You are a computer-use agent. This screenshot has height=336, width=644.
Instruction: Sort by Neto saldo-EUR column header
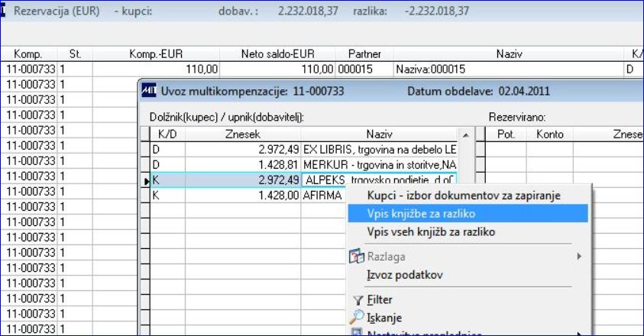point(277,53)
